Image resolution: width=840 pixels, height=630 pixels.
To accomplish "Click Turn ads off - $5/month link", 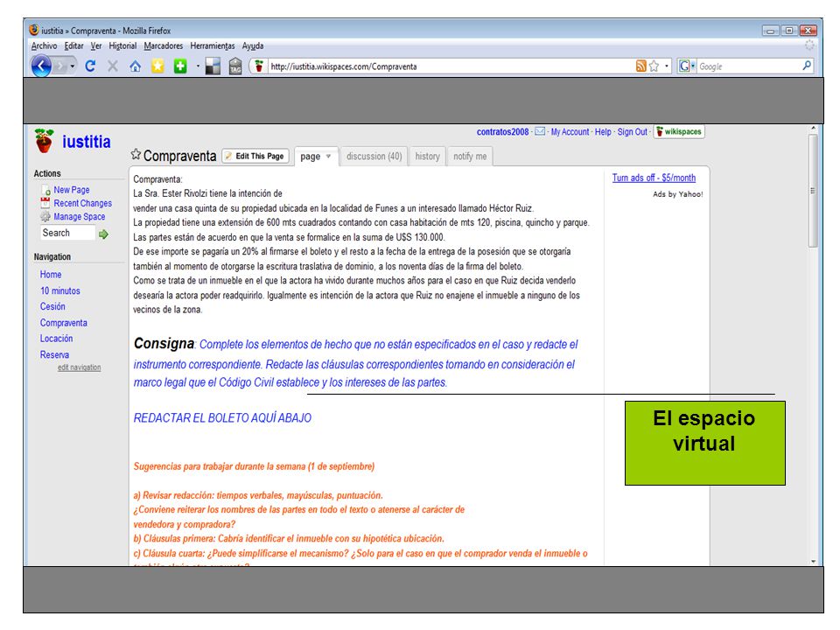I will [654, 178].
